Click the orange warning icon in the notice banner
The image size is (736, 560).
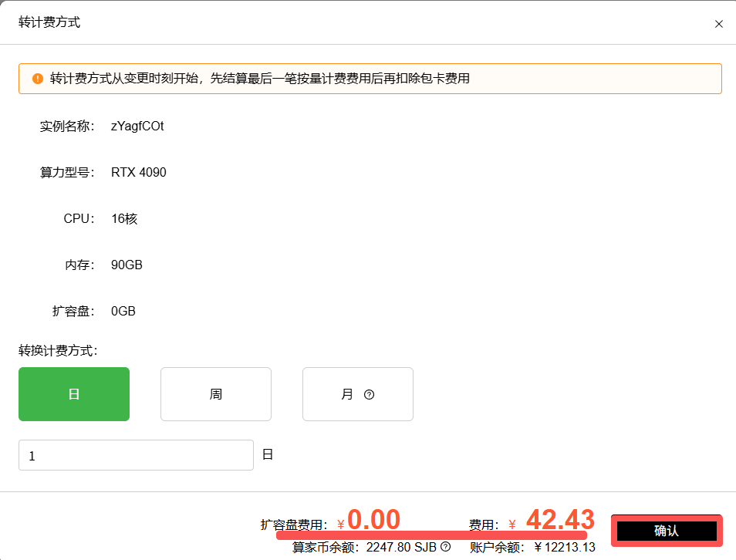[38, 79]
